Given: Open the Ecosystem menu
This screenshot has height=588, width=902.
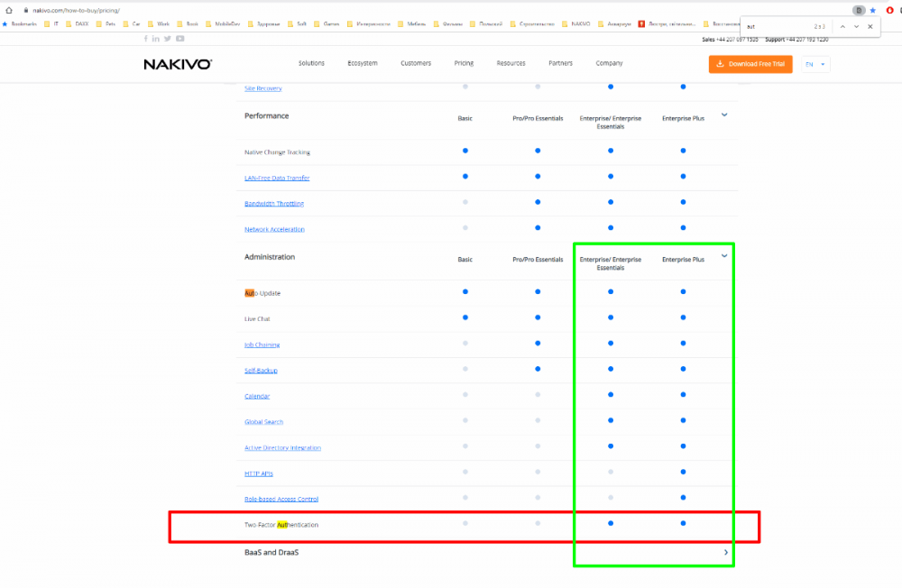Looking at the screenshot, I should [x=363, y=63].
